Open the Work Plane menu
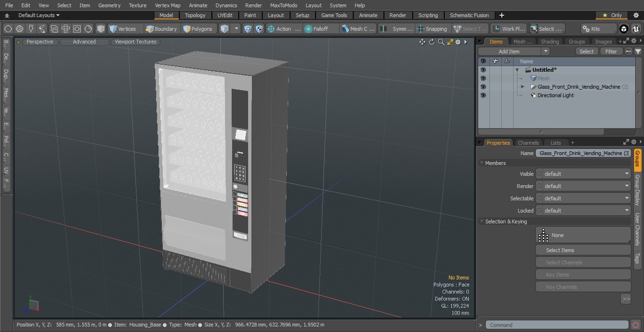The height and width of the screenshot is (332, 644). 509,29
